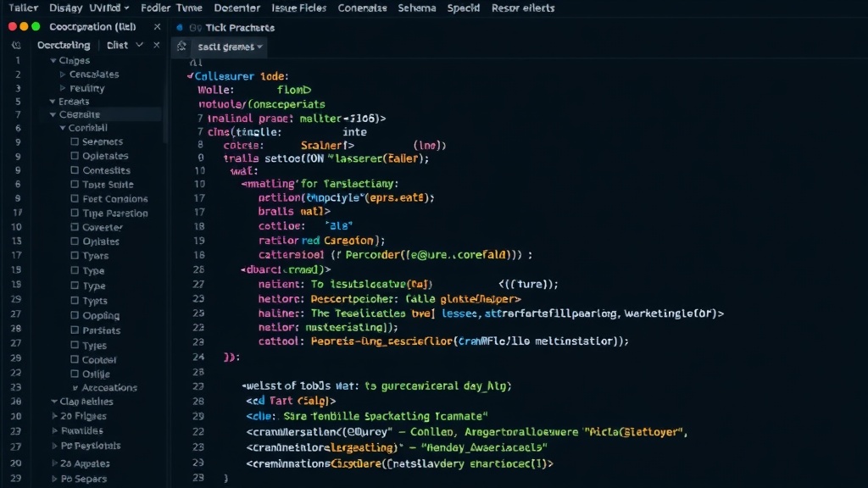The image size is (868, 488).
Task: Click the code line starting with cattersioel
Action: (395, 254)
